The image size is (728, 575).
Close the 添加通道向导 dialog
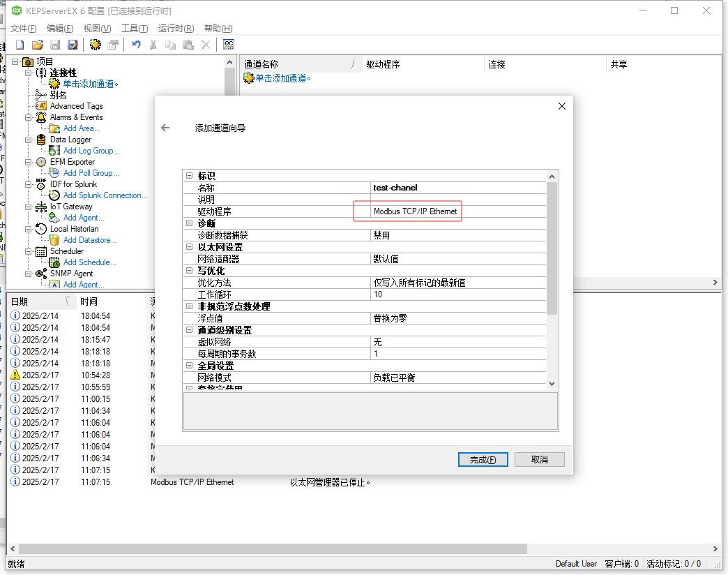click(x=562, y=106)
